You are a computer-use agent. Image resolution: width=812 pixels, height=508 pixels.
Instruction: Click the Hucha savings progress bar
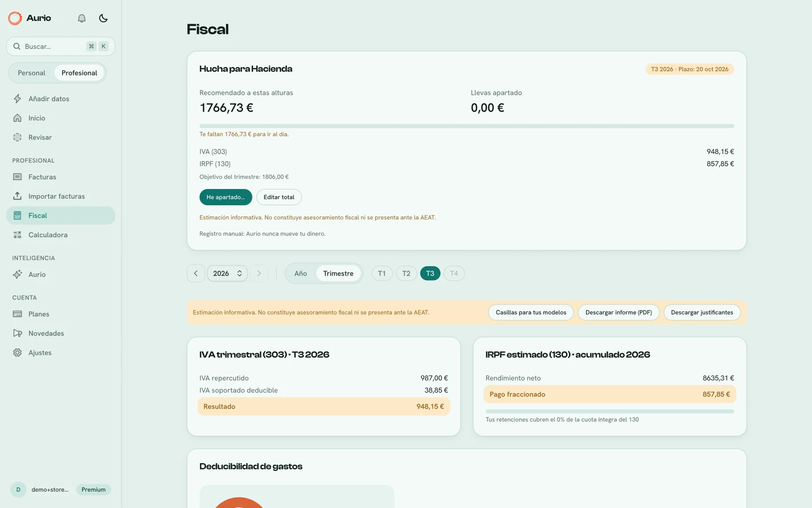467,126
